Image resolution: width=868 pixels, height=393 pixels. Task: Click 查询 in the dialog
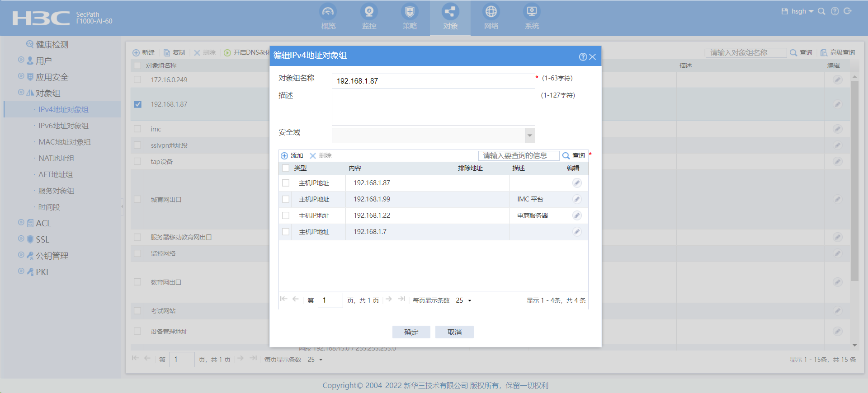click(x=574, y=155)
